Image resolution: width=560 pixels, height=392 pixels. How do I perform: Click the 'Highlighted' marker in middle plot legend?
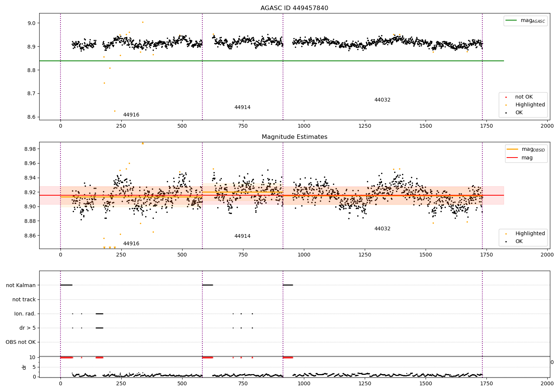coord(506,234)
